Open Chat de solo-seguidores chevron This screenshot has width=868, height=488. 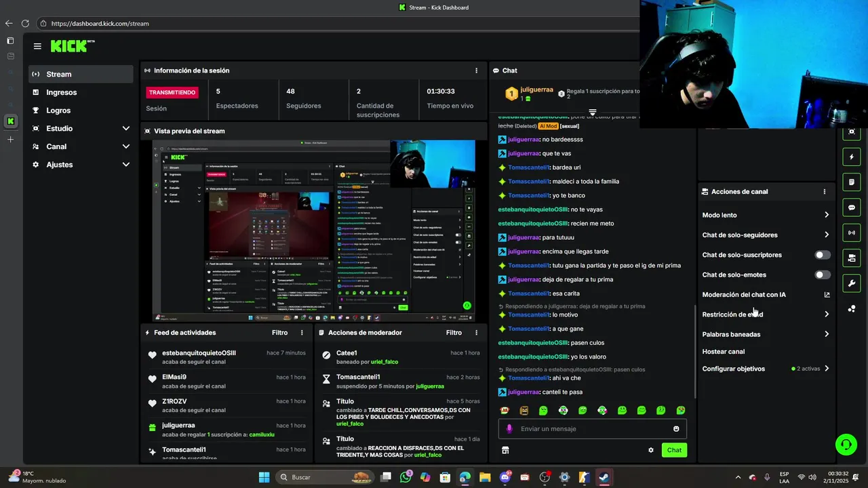tap(827, 235)
